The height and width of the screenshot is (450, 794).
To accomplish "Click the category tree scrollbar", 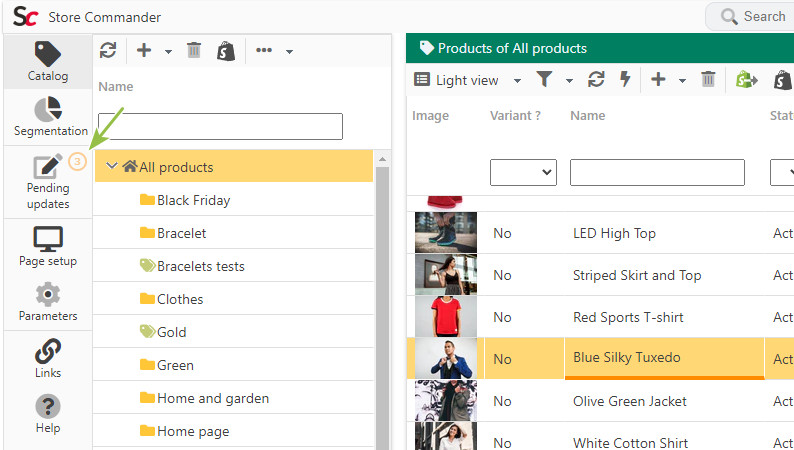I will click(382, 304).
